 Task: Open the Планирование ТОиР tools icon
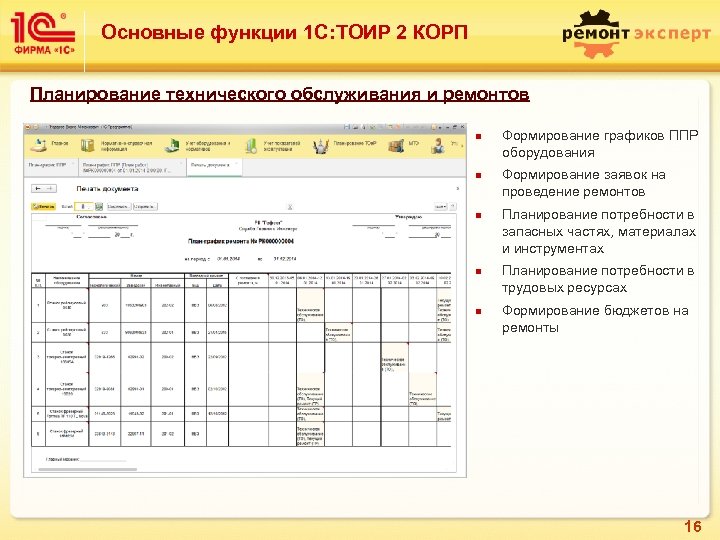click(321, 146)
